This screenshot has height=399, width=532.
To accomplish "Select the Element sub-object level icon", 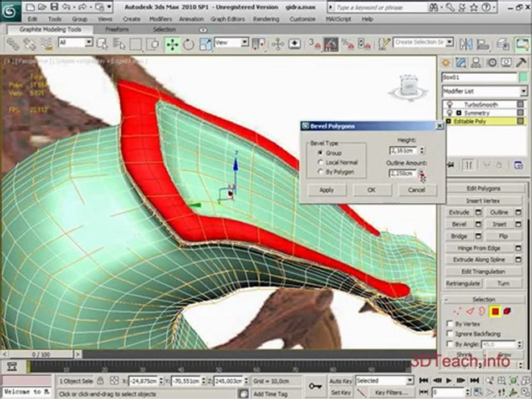I will 507,311.
